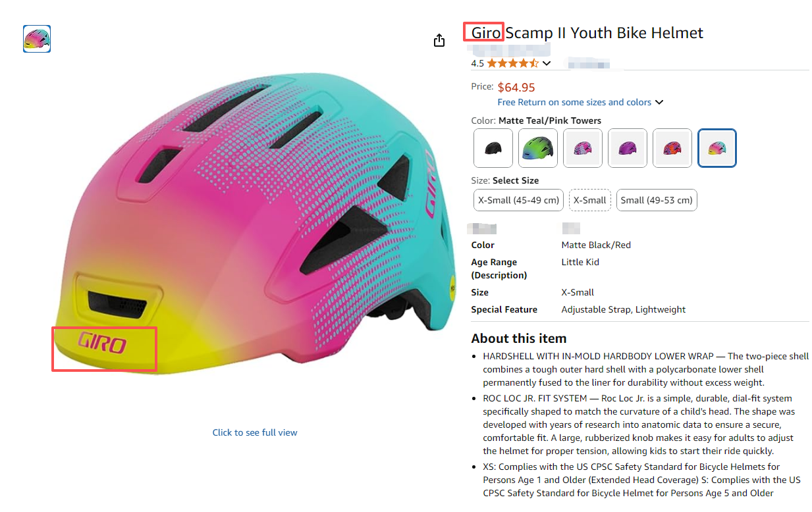Click the 4.5 rating number
The image size is (812, 512).
coord(477,64)
